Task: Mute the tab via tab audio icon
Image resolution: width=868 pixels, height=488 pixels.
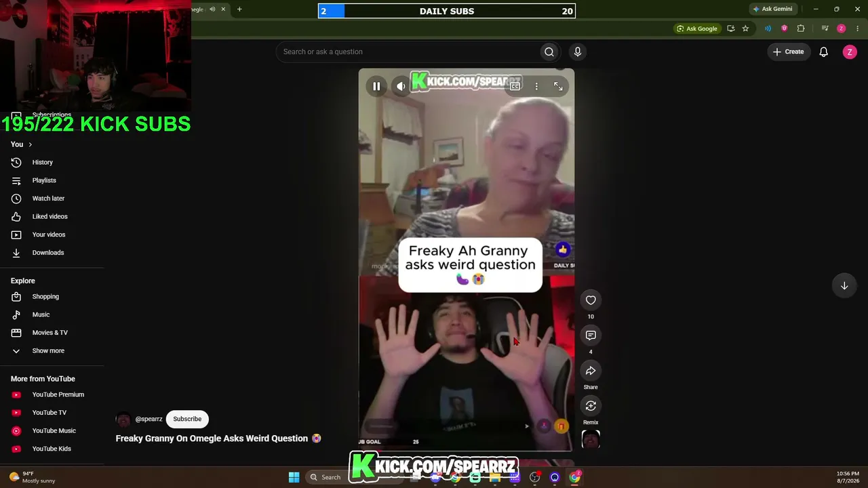Action: coord(212,9)
